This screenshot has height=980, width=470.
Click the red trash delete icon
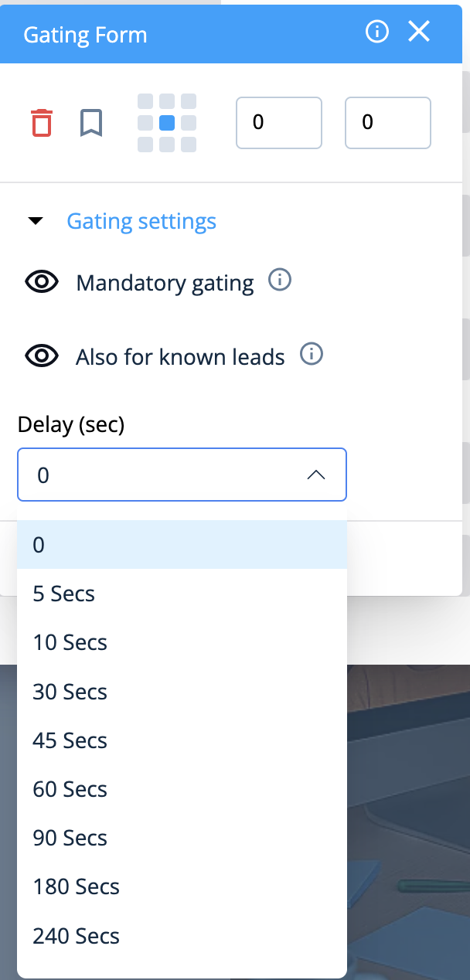click(42, 123)
